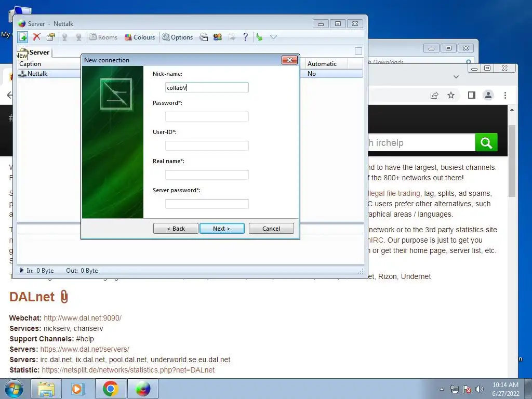Click the Real name input field
Screen dimensions: 532x399
pyautogui.click(x=207, y=175)
